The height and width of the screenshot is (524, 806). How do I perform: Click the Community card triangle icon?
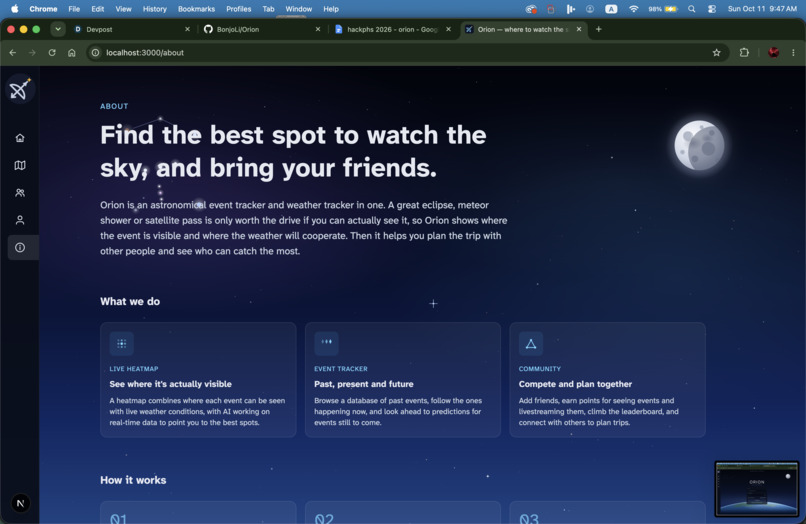pyautogui.click(x=531, y=344)
